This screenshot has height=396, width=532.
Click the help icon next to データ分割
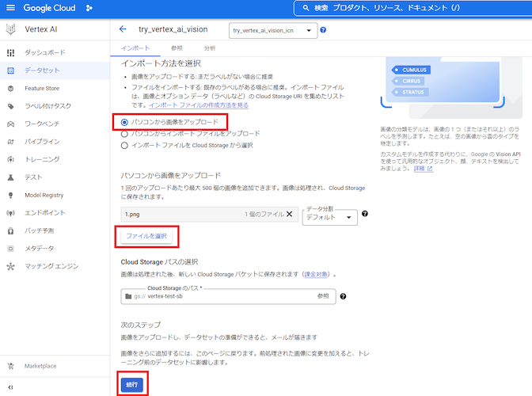(365, 214)
